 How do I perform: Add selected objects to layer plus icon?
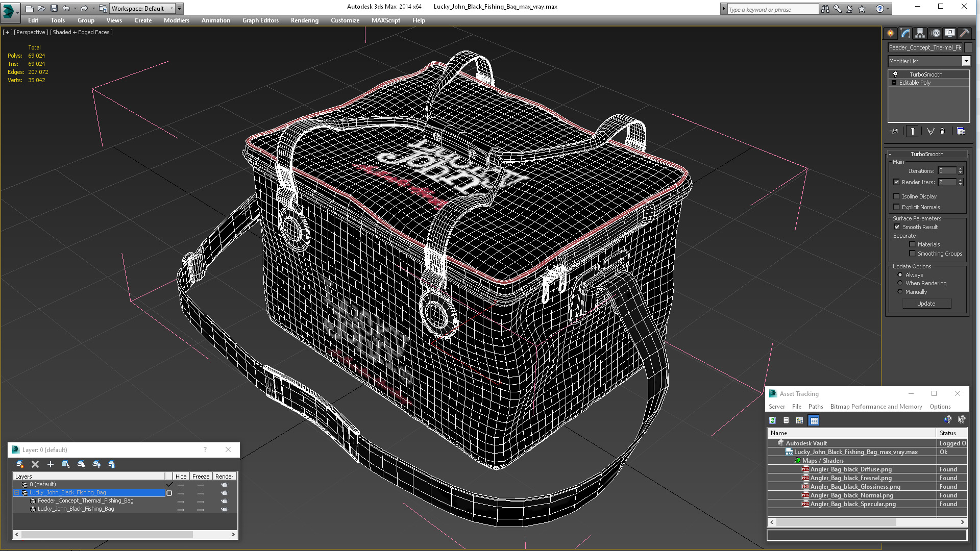pos(51,464)
